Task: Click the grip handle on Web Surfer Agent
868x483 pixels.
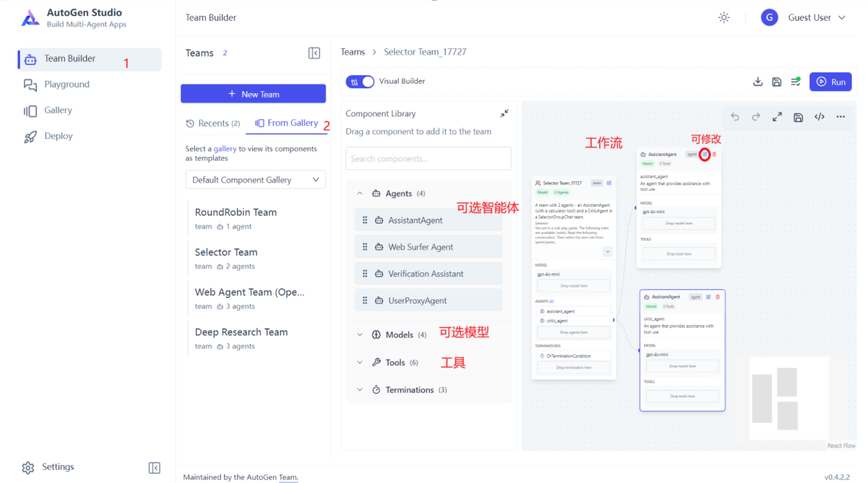Action: coord(365,247)
